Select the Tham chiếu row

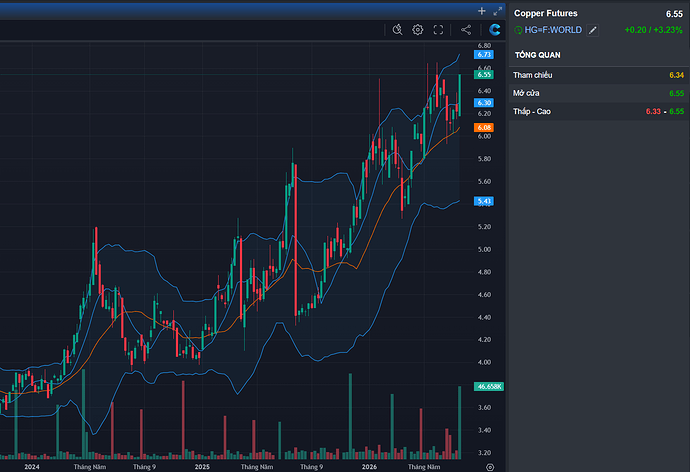[598, 75]
